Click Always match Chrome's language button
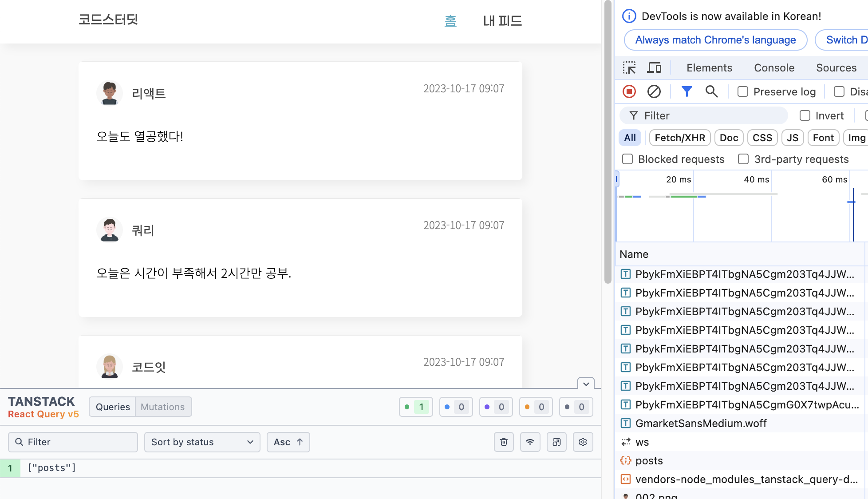The image size is (868, 499). click(x=715, y=40)
